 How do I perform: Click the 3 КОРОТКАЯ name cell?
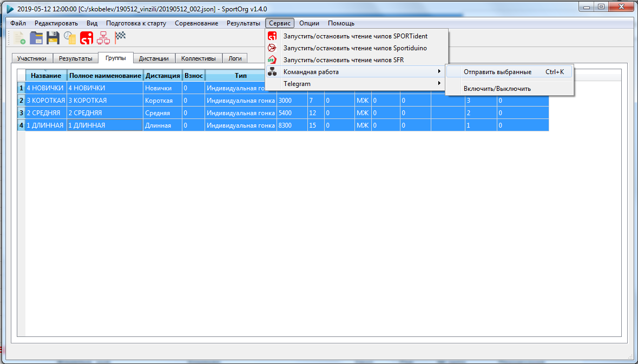click(x=46, y=101)
